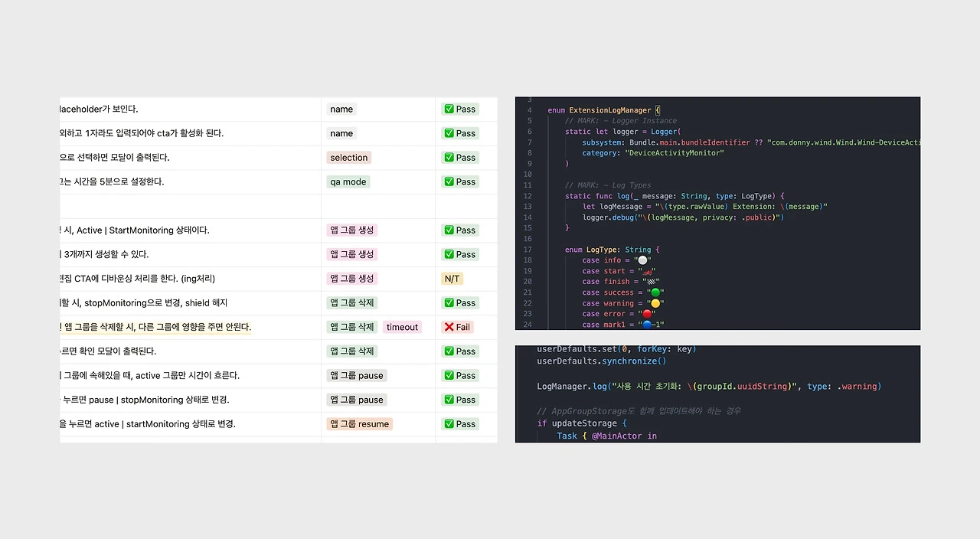Click the Pass status in the qa mode row
The height and width of the screenshot is (539, 980).
click(460, 181)
